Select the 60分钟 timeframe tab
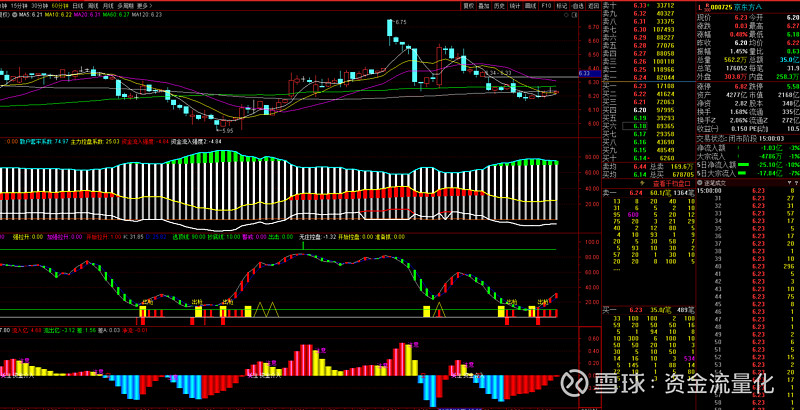Image resolution: width=800 pixels, height=410 pixels. [x=60, y=6]
